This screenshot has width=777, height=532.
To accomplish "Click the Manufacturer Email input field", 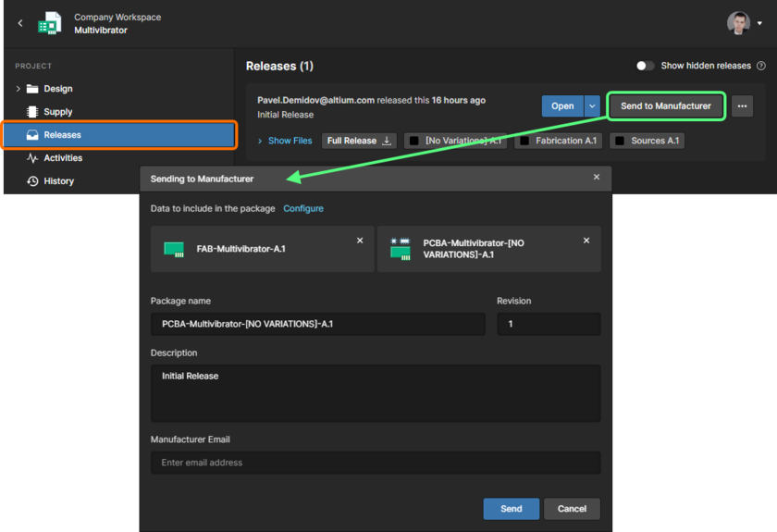I will tap(376, 463).
